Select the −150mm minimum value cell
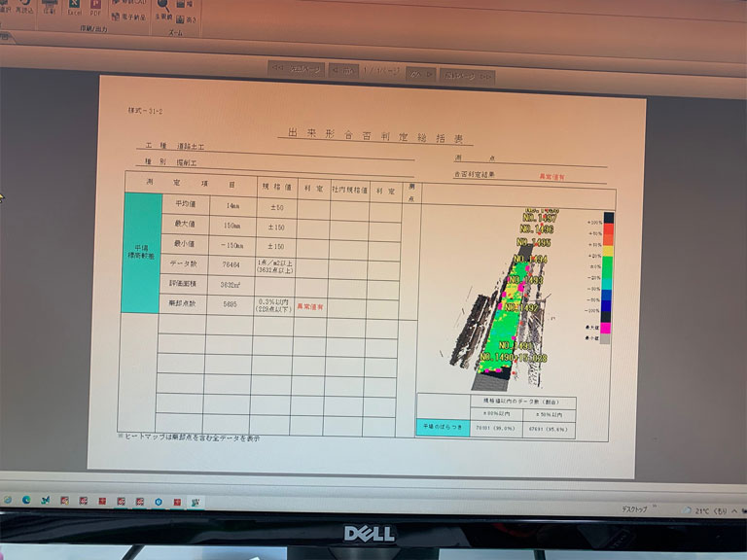The width and height of the screenshot is (747, 560). point(231,246)
